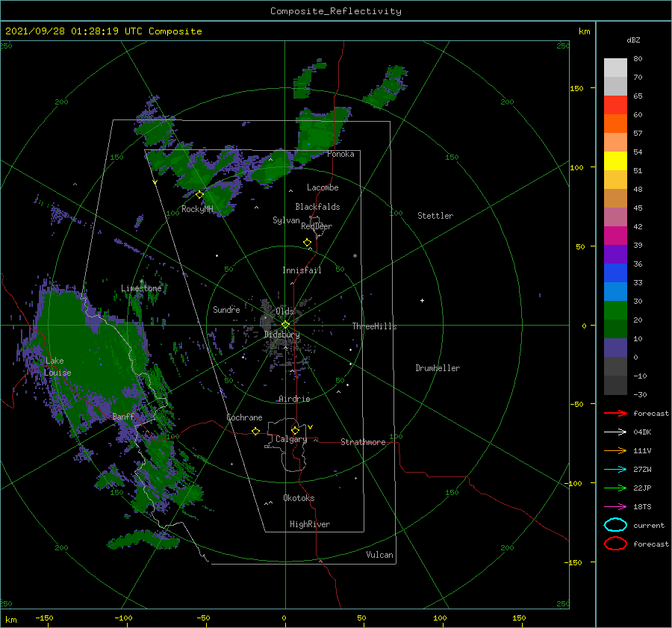Click the Olds label
This screenshot has width=672, height=628.
(284, 311)
